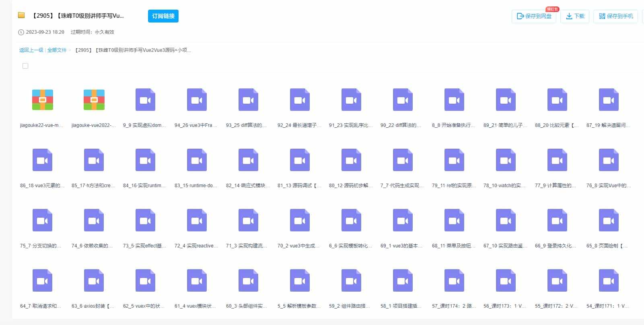The height and width of the screenshot is (325, 644).
Task: Open video file 57_课时174
Action: click(455, 280)
